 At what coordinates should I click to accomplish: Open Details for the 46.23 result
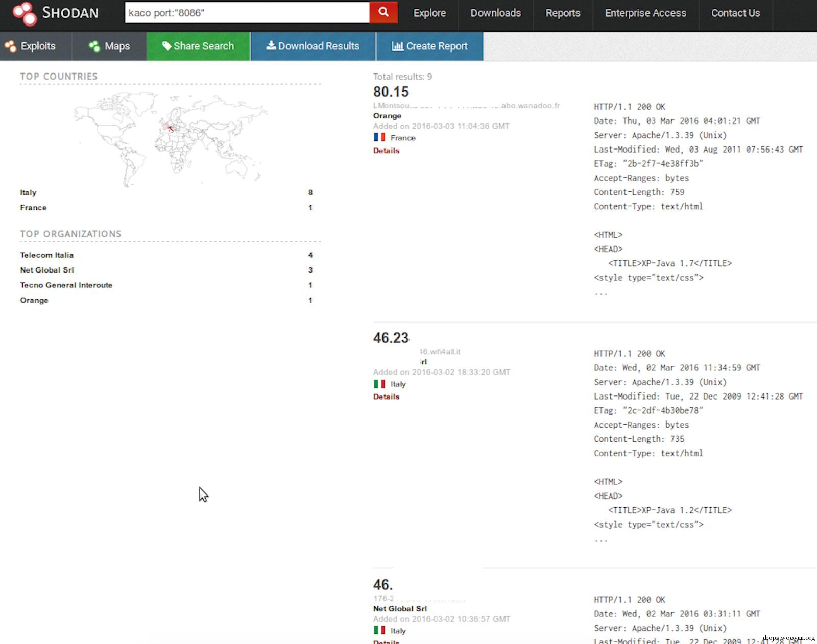click(386, 397)
